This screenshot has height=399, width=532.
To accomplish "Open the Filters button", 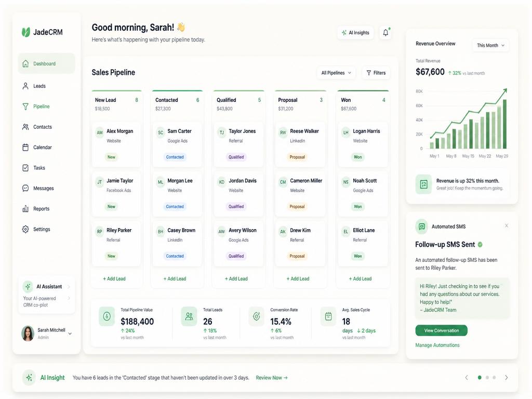I will pos(376,73).
